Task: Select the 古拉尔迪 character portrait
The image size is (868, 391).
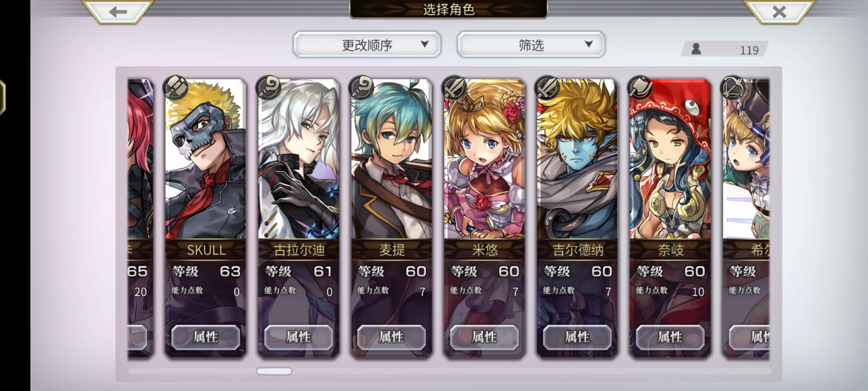Action: [x=298, y=159]
